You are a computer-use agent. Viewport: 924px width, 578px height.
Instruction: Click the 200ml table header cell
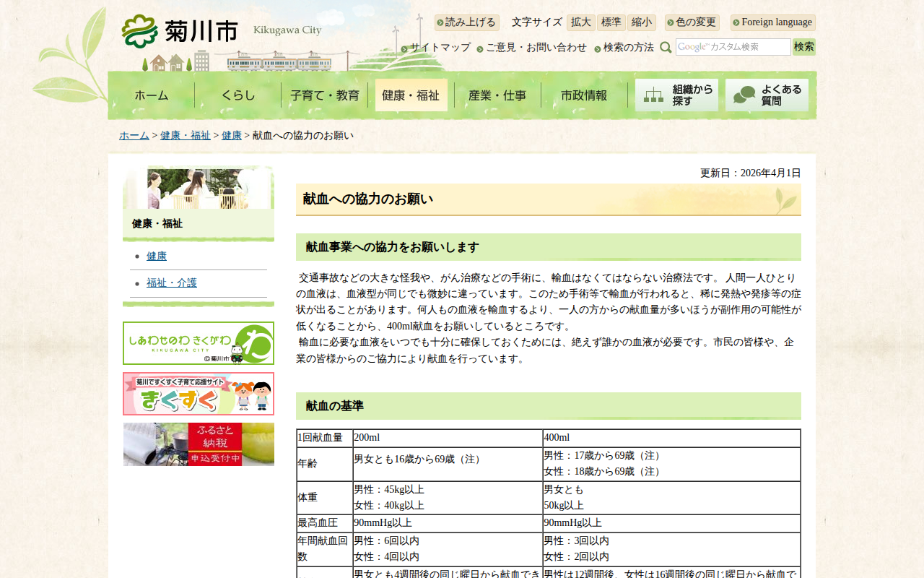coord(448,438)
